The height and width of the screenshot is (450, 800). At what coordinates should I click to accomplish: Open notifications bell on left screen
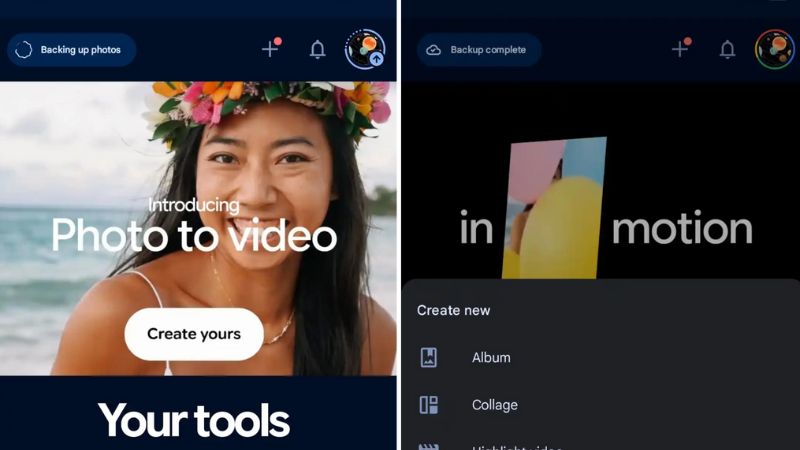click(x=317, y=49)
